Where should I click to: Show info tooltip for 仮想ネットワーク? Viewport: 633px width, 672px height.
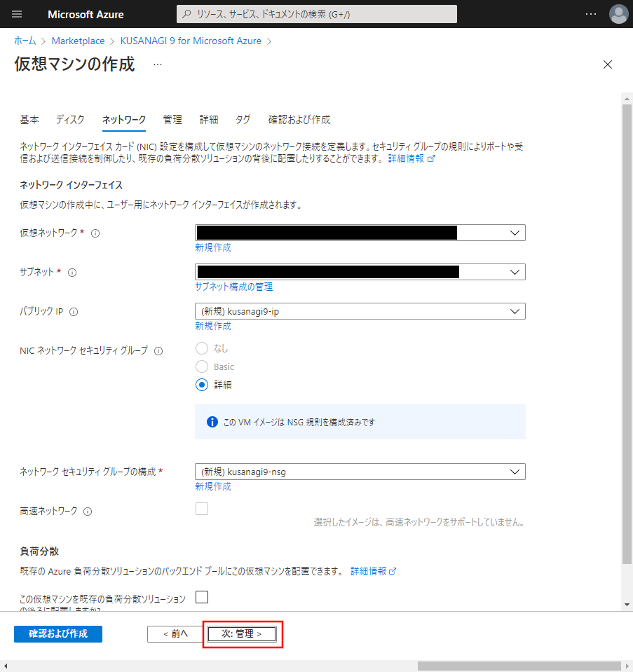click(x=95, y=233)
